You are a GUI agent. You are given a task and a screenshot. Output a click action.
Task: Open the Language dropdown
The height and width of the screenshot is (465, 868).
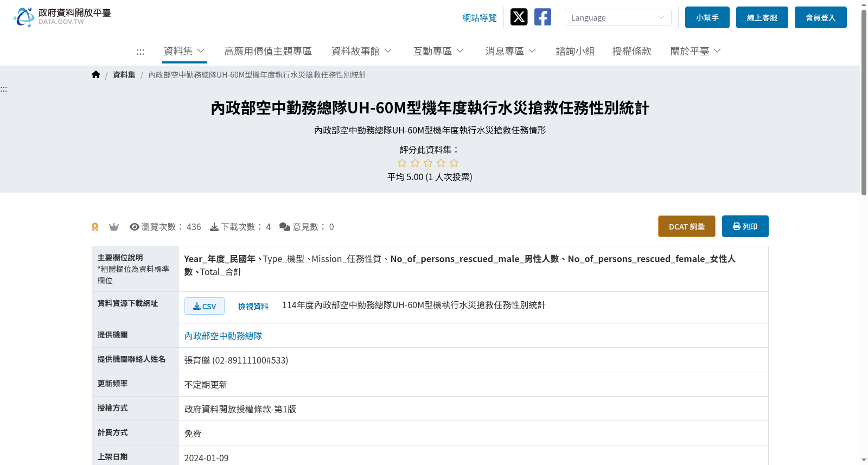(x=618, y=17)
